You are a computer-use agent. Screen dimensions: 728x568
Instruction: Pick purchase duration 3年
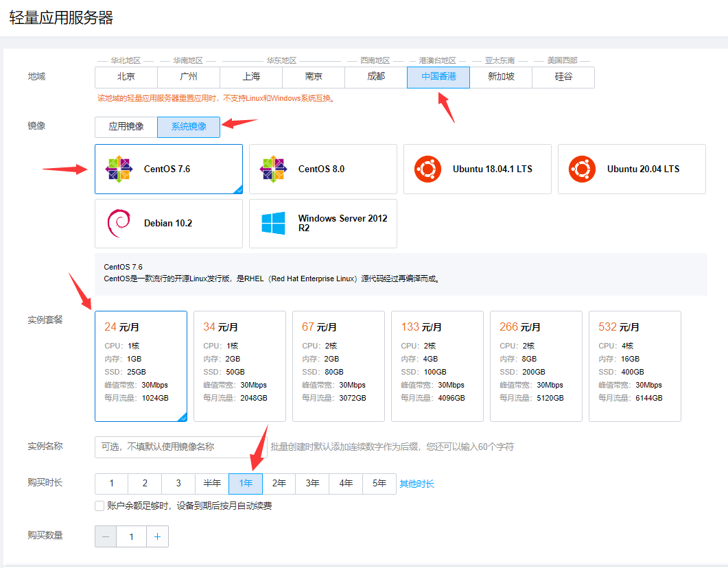(312, 484)
